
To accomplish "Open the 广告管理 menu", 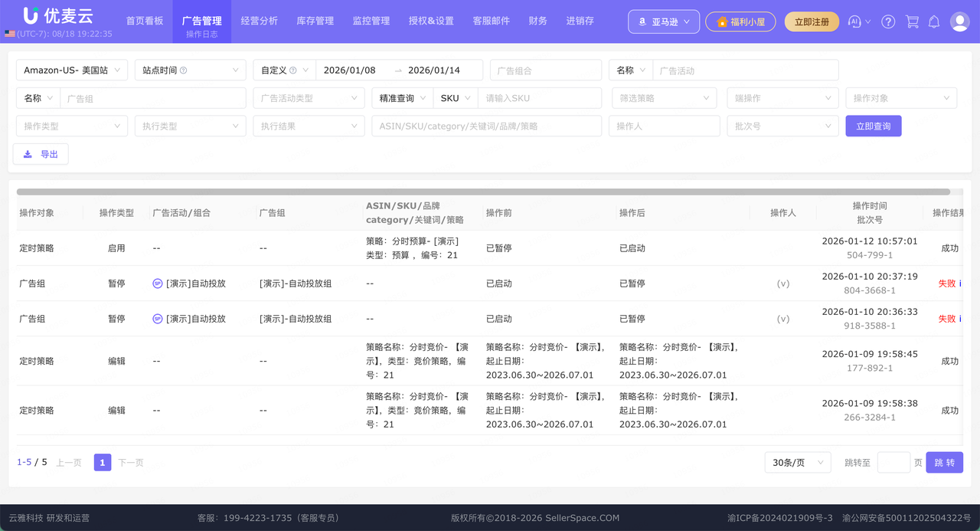I will (x=202, y=21).
